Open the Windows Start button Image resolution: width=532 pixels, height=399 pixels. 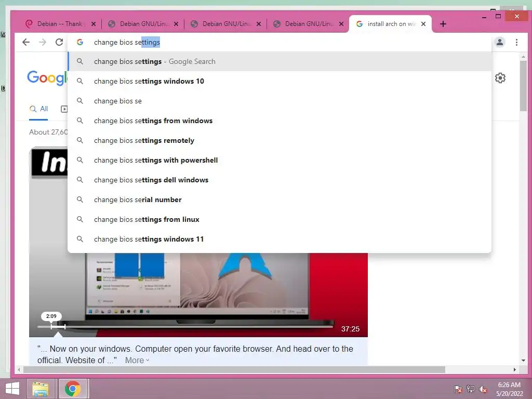click(x=12, y=389)
